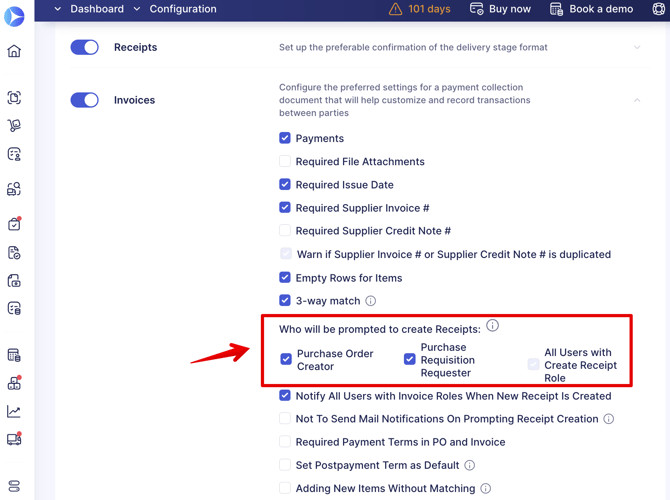The width and height of the screenshot is (670, 500).
Task: Click info icon beside Not To Send Mail Notifications
Action: (x=608, y=419)
